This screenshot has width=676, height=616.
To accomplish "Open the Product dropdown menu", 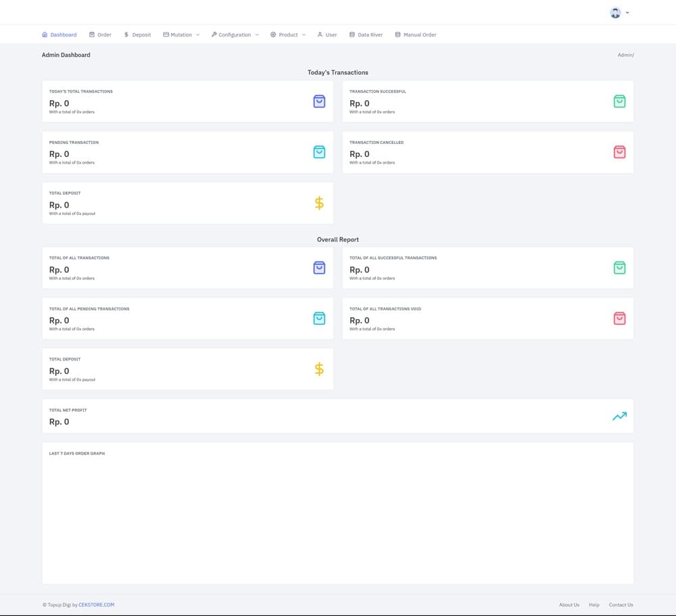I will tap(288, 34).
